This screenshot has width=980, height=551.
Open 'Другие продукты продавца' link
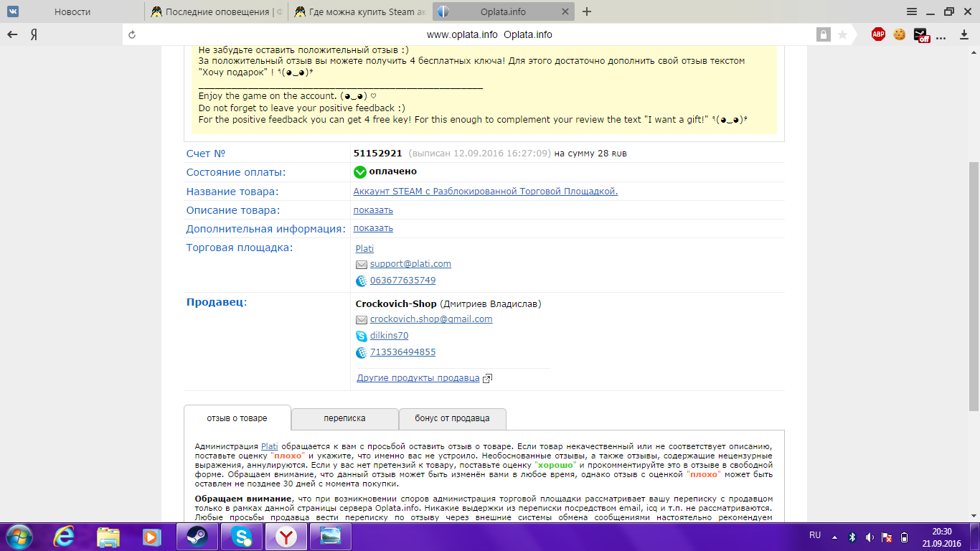pos(418,378)
